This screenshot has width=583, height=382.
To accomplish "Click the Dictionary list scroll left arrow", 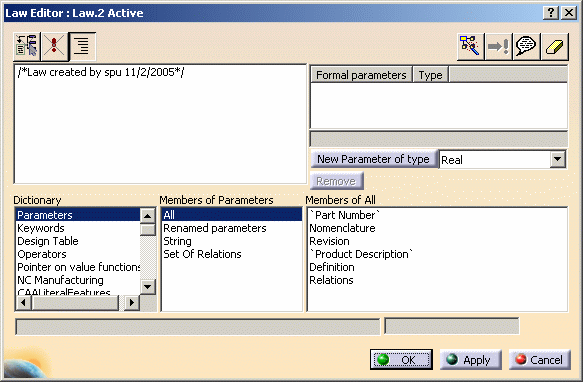I will pyautogui.click(x=23, y=302).
